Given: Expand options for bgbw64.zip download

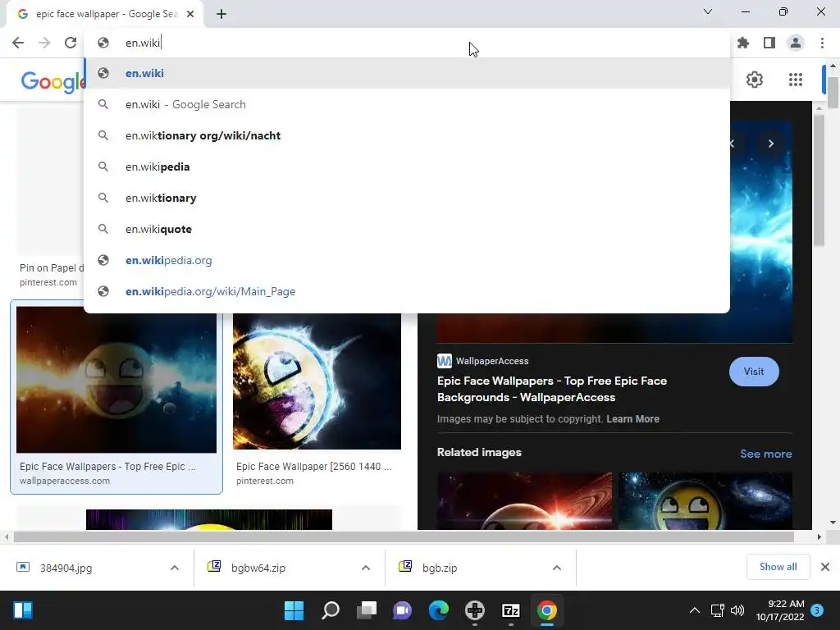Looking at the screenshot, I should click(x=366, y=568).
